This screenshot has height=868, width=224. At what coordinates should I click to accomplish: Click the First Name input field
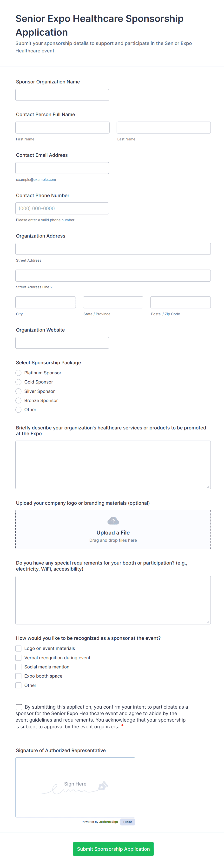click(x=62, y=127)
